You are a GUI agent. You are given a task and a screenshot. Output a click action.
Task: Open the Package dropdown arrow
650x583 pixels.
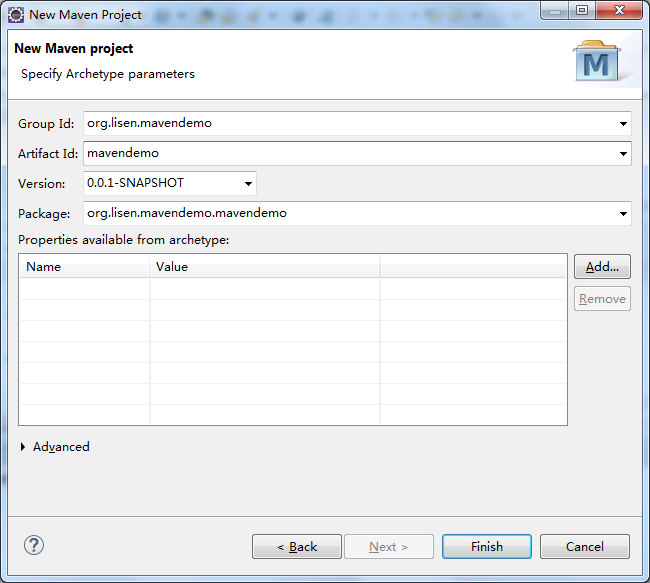623,214
